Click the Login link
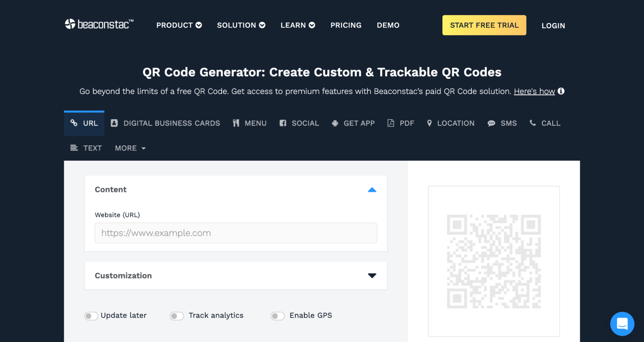This screenshot has width=644, height=342. pyautogui.click(x=553, y=25)
